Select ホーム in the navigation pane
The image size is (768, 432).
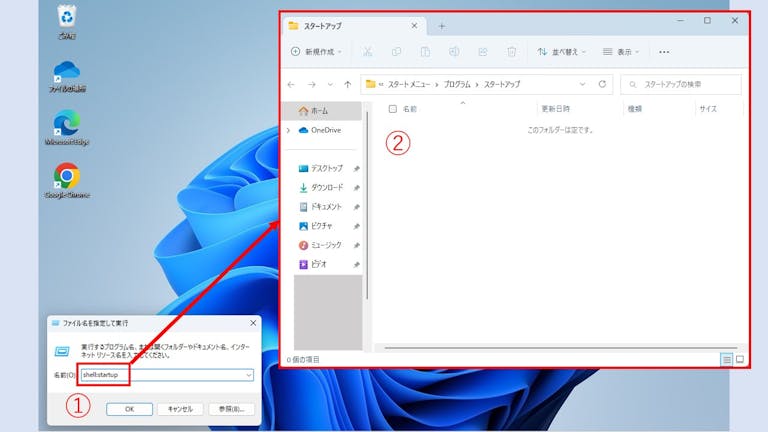coord(322,111)
